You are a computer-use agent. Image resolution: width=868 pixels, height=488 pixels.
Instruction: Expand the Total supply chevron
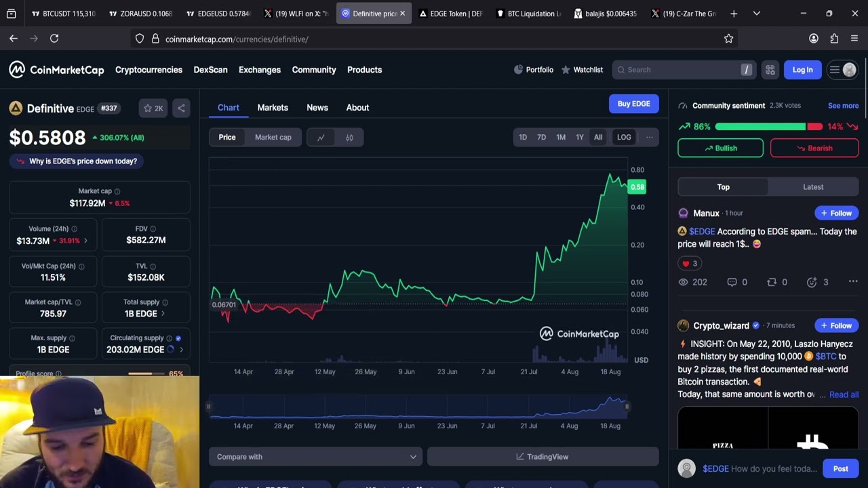(x=163, y=314)
